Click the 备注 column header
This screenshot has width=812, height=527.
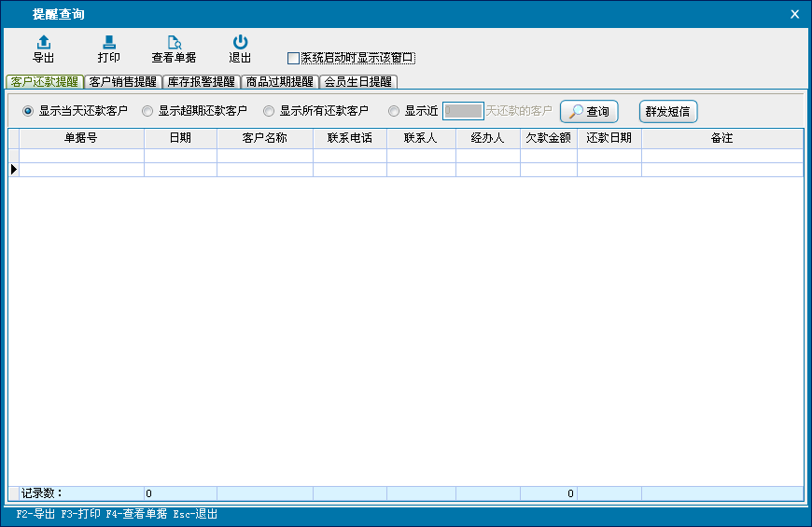click(721, 138)
